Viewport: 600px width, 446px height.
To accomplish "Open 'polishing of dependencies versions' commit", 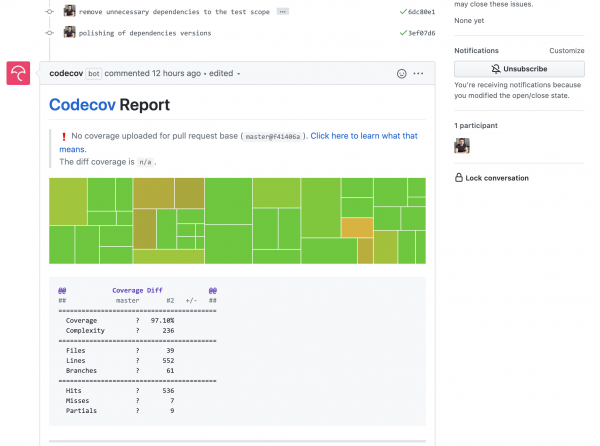I will coord(145,32).
